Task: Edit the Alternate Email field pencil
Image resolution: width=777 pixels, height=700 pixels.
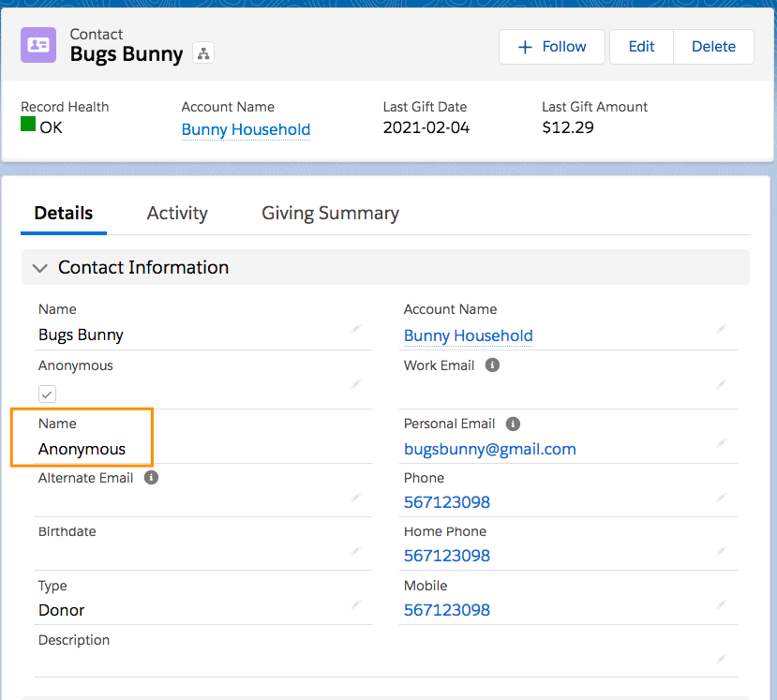Action: [x=356, y=498]
